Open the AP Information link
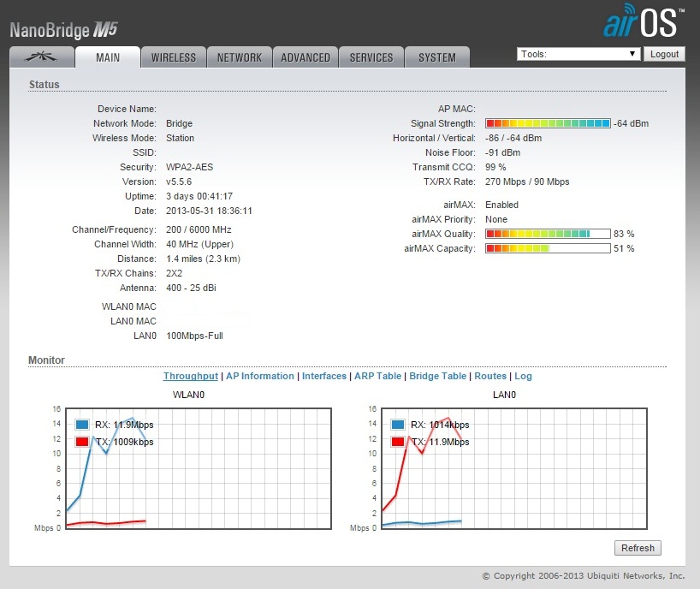This screenshot has height=589, width=700. (260, 376)
